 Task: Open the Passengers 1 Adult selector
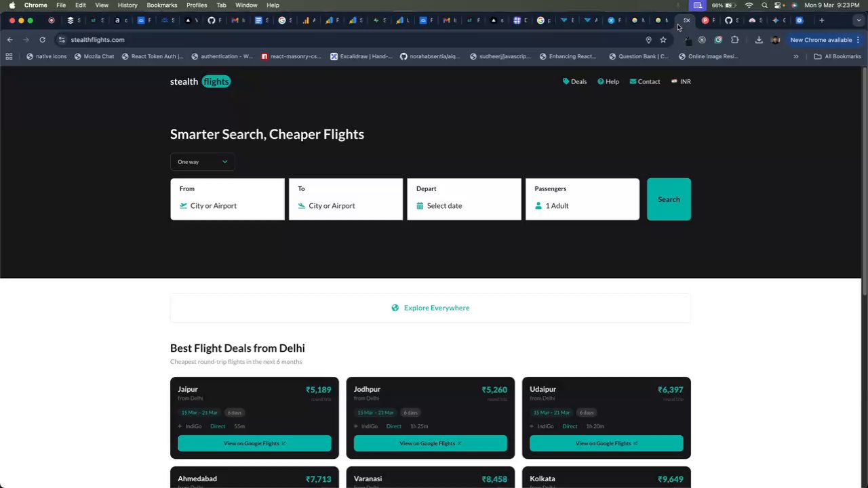(x=583, y=199)
